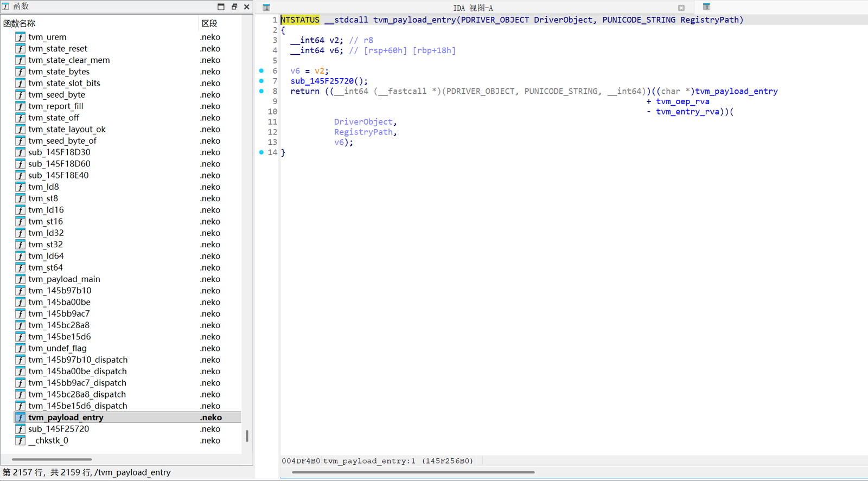Click tvm_oep_rva symbol in code
This screenshot has width=868, height=481.
(x=682, y=101)
